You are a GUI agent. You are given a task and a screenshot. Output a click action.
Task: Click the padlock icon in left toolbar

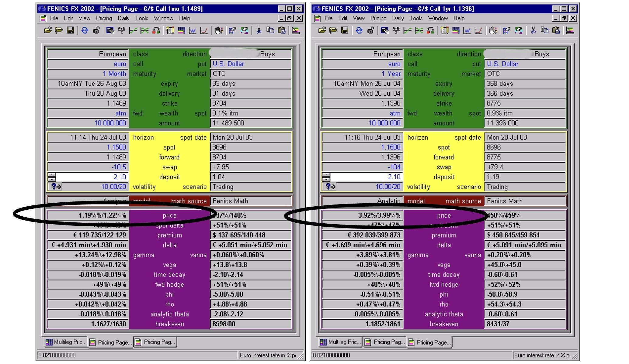coord(96,30)
